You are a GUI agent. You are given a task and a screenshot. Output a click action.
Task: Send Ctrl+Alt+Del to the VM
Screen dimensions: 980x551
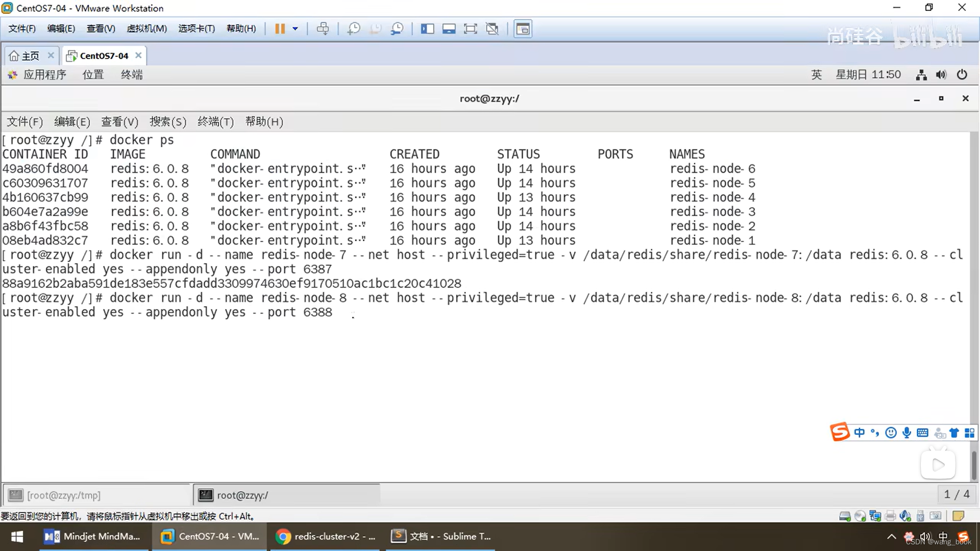(x=323, y=29)
